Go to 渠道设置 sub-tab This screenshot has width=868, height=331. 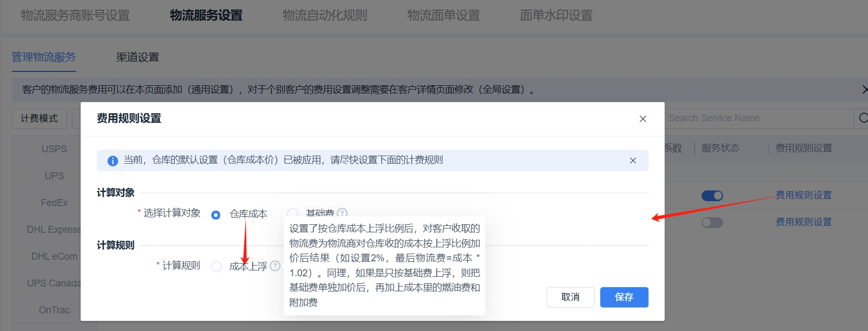[x=137, y=57]
